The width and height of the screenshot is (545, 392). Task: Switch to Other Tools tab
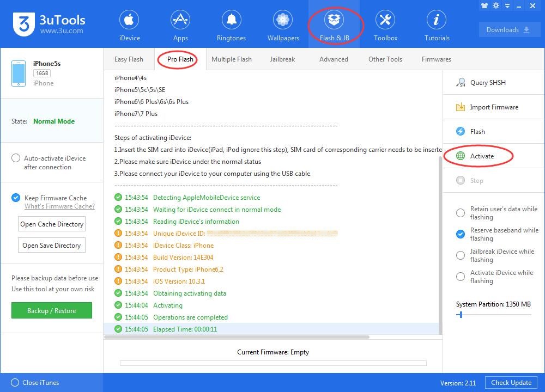385,59
